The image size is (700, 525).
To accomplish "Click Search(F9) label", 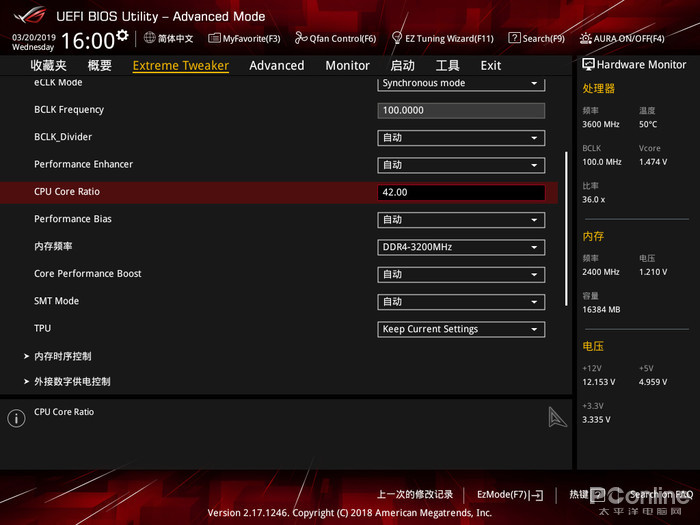I will click(x=544, y=39).
